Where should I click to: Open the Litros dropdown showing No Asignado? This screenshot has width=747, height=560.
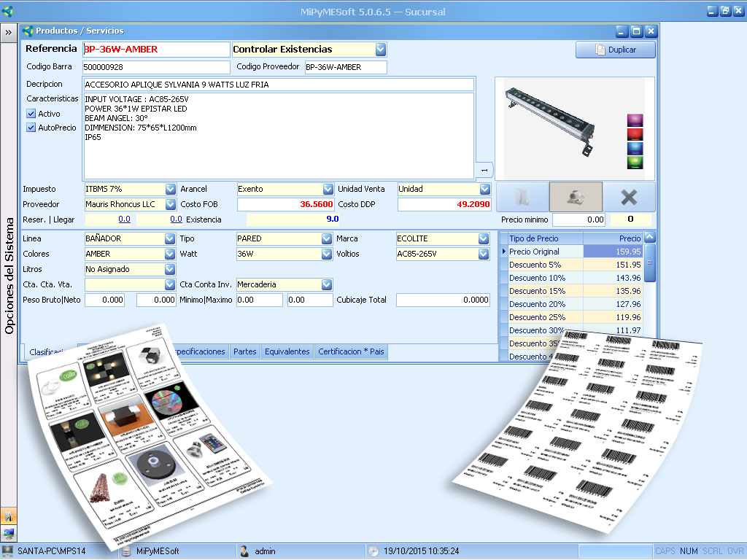(x=169, y=269)
